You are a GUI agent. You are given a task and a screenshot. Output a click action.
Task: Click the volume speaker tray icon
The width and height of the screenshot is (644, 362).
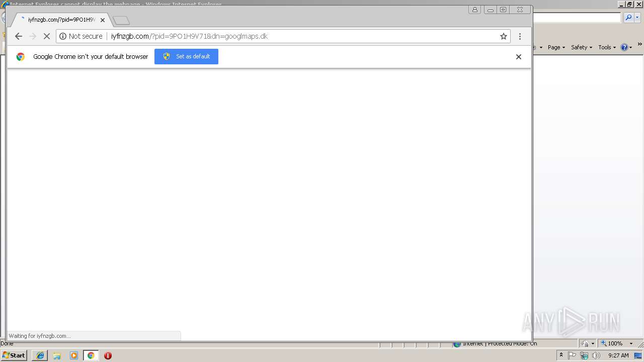[x=596, y=355]
